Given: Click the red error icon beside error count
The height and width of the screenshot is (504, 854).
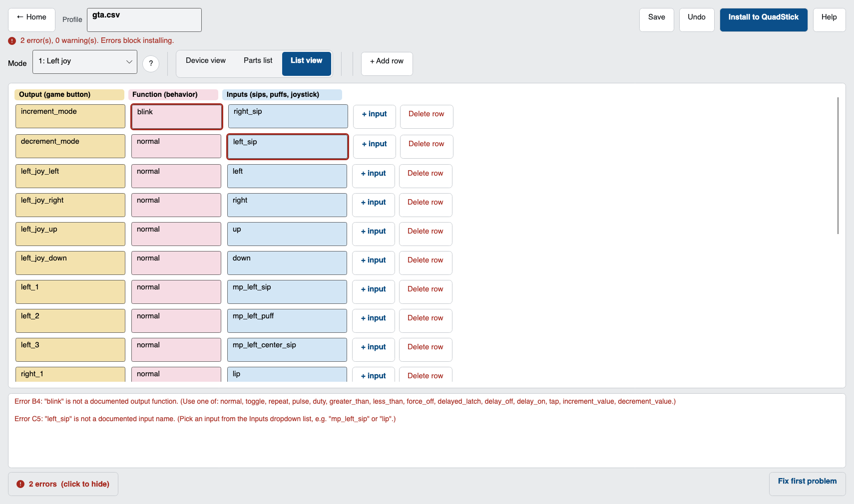Looking at the screenshot, I should 12,41.
